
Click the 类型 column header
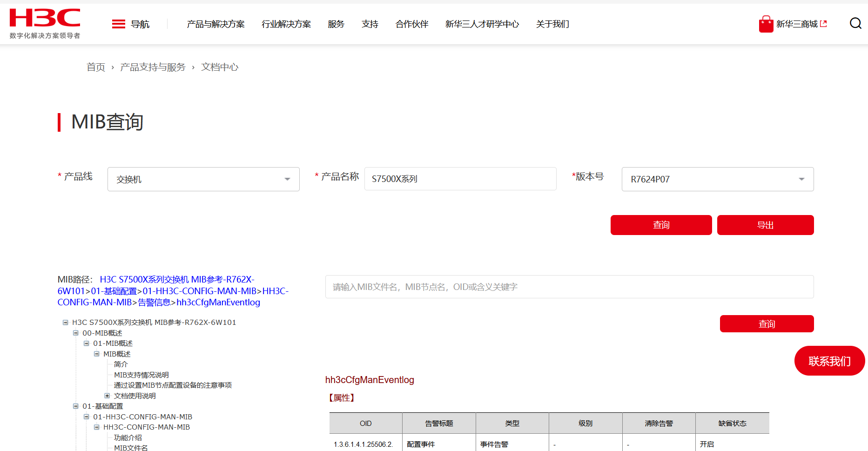click(x=512, y=423)
